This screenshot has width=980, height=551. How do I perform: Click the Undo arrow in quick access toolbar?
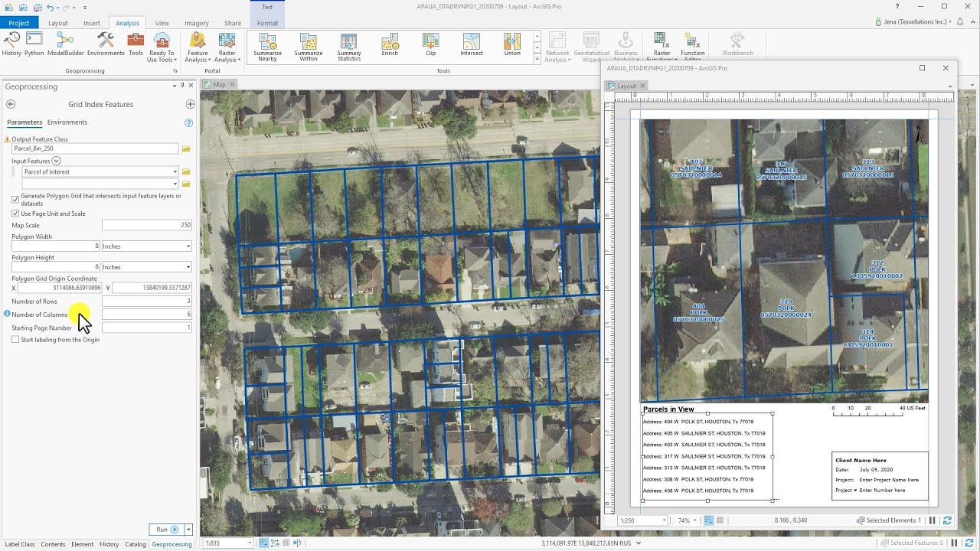coord(51,7)
